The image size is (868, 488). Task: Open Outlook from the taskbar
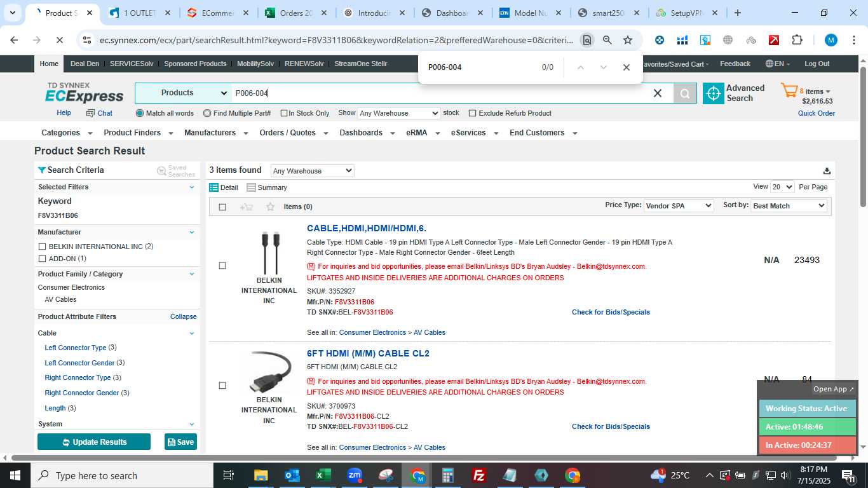pos(292,475)
